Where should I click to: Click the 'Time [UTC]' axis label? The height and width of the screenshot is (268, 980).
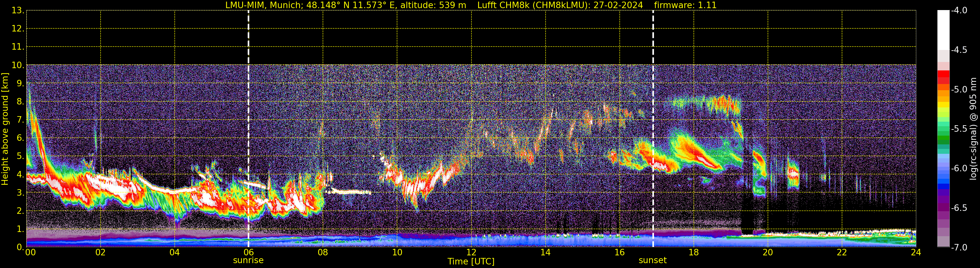[x=471, y=262]
